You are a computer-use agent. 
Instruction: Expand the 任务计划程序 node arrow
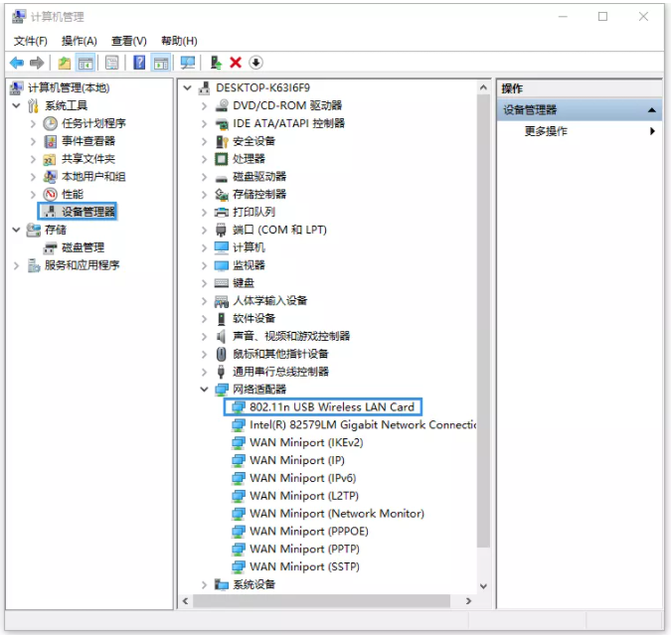(33, 124)
